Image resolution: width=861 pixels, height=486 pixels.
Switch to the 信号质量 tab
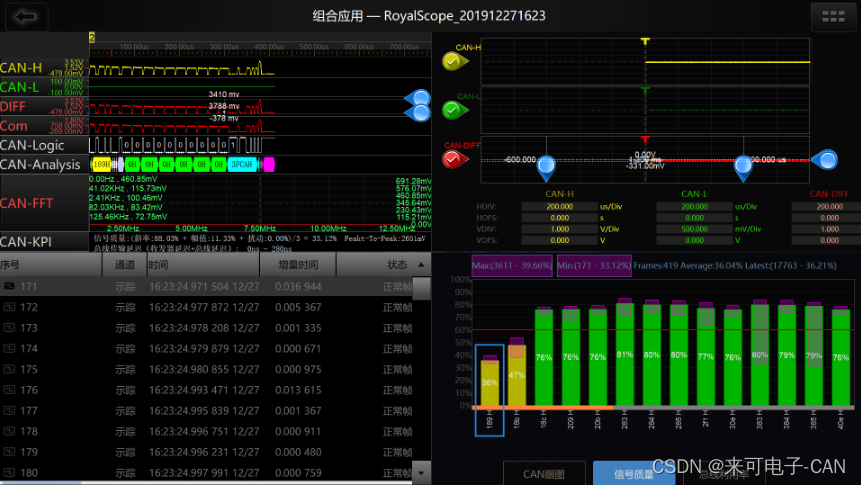point(632,473)
